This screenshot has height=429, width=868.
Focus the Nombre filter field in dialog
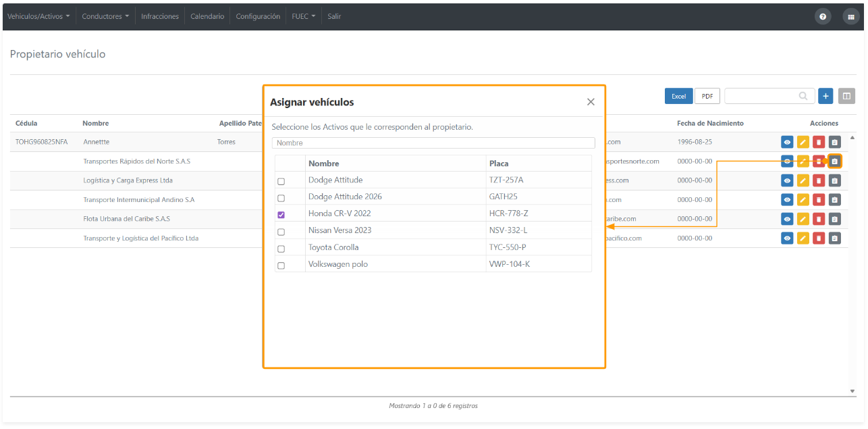click(x=433, y=143)
